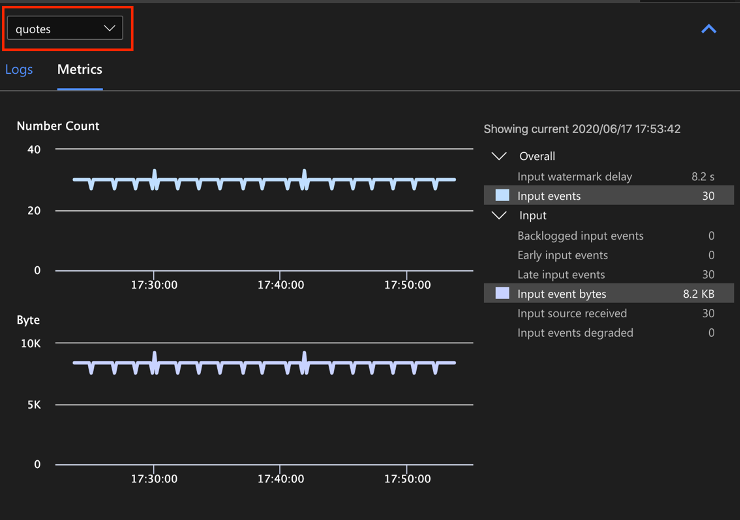
Task: Click the Input event bytes color swatch
Action: (502, 294)
